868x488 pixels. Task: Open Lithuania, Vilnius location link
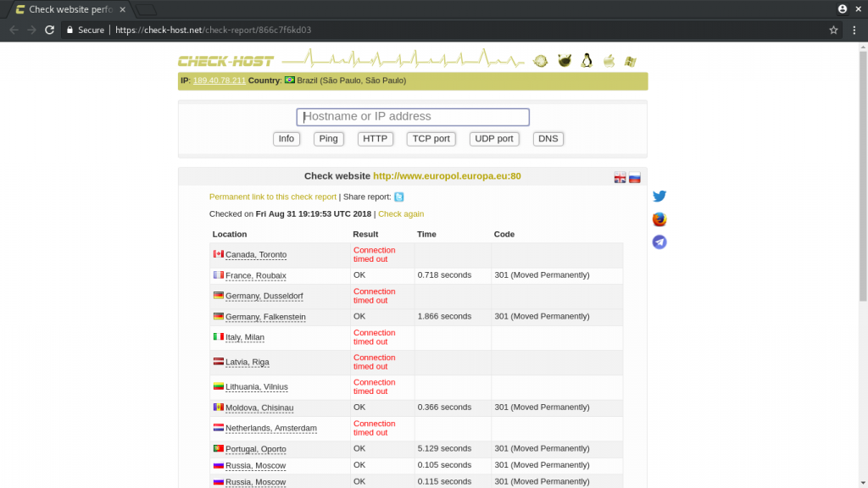[x=256, y=386]
